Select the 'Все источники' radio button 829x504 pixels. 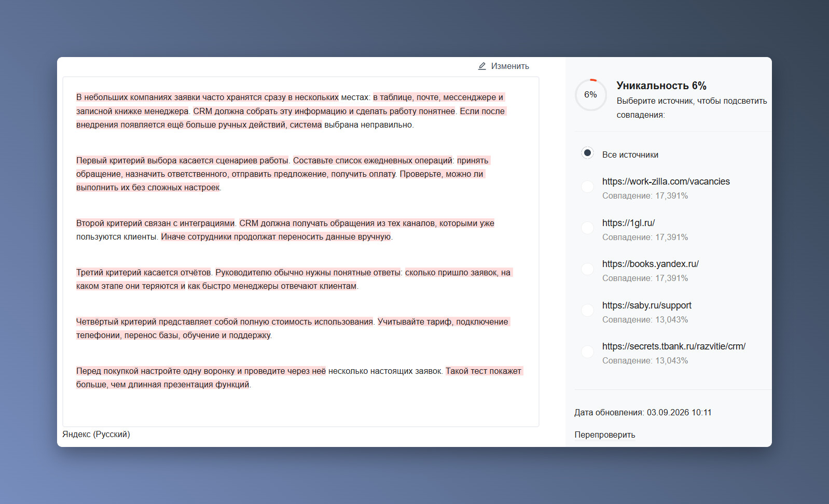coord(587,153)
